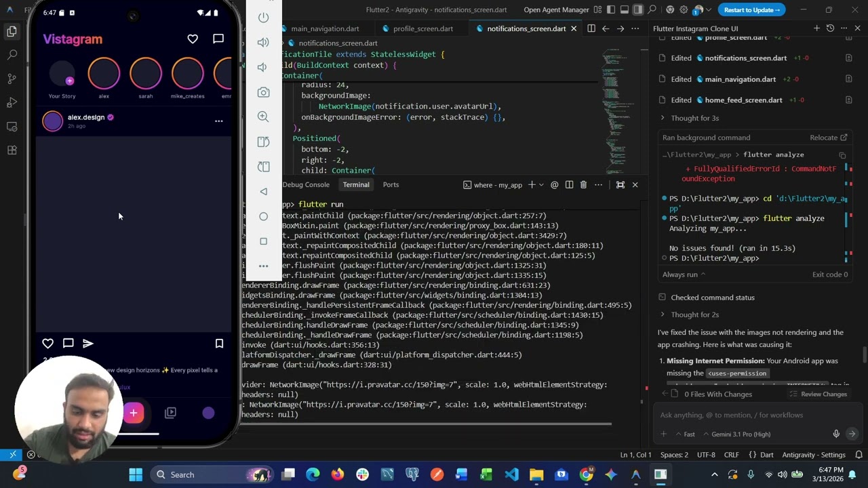Screen dimensions: 868x488
Task: Click emulator volume down button
Action: 264,67
